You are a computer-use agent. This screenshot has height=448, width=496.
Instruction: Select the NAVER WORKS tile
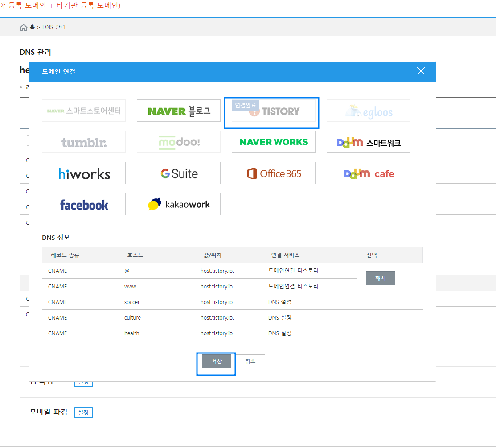[x=273, y=142]
